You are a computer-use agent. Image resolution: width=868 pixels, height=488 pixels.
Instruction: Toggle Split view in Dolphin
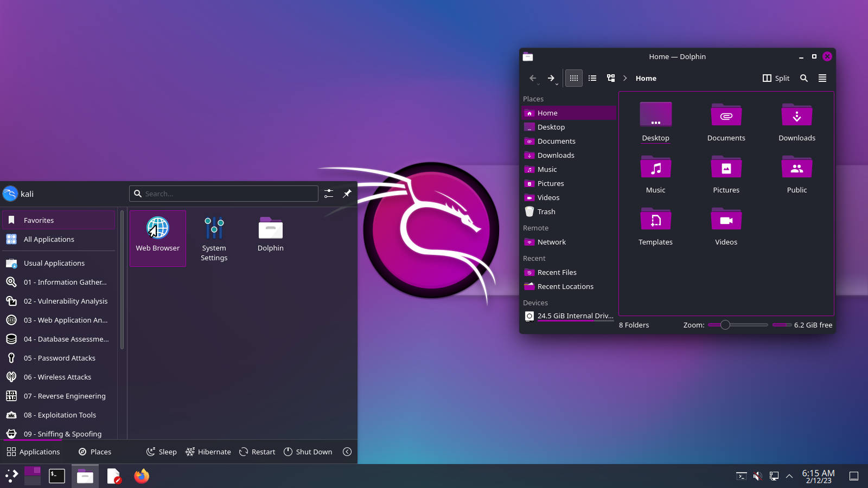click(x=776, y=78)
